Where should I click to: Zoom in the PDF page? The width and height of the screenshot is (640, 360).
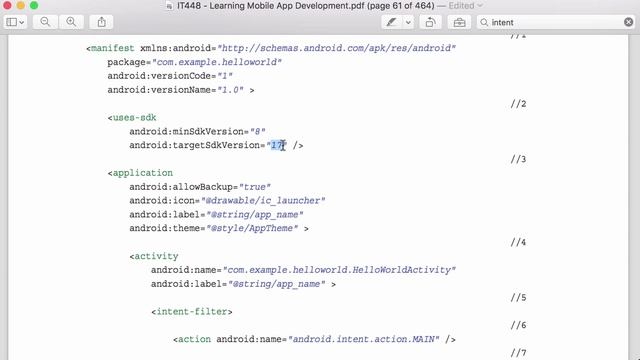tap(71, 22)
